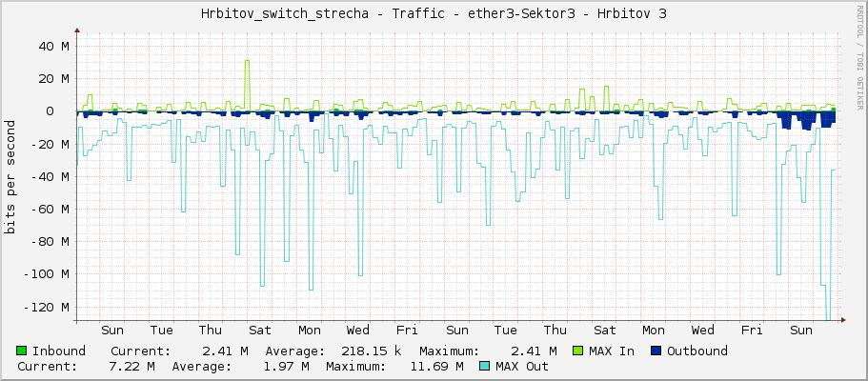Click the "bits per second" axis title
This screenshot has height=381, width=868.
click(x=10, y=176)
